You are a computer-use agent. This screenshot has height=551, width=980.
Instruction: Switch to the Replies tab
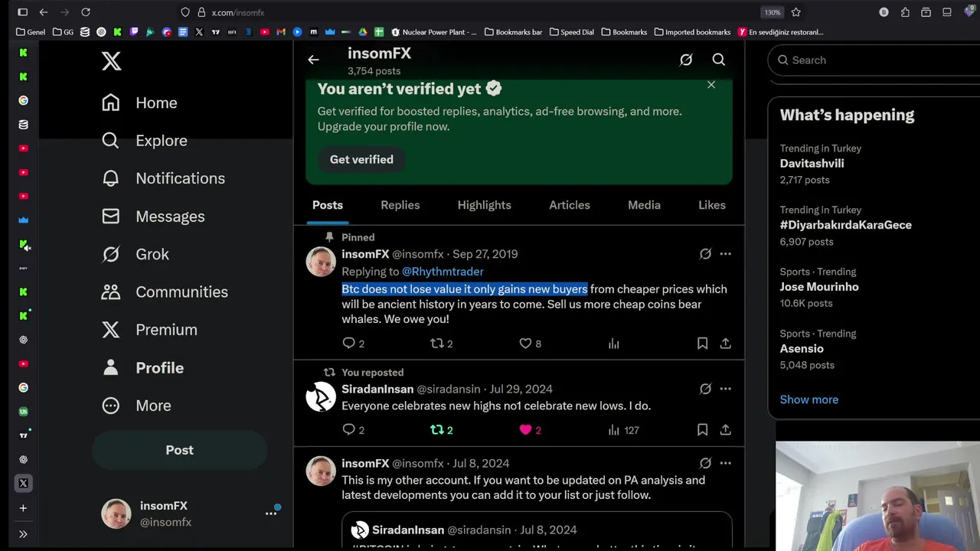400,205
